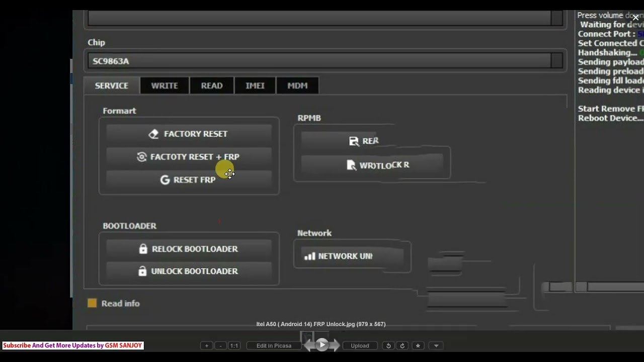Click the reset icon on FACTOTY RESET + FRP
The image size is (644, 362).
tap(142, 157)
